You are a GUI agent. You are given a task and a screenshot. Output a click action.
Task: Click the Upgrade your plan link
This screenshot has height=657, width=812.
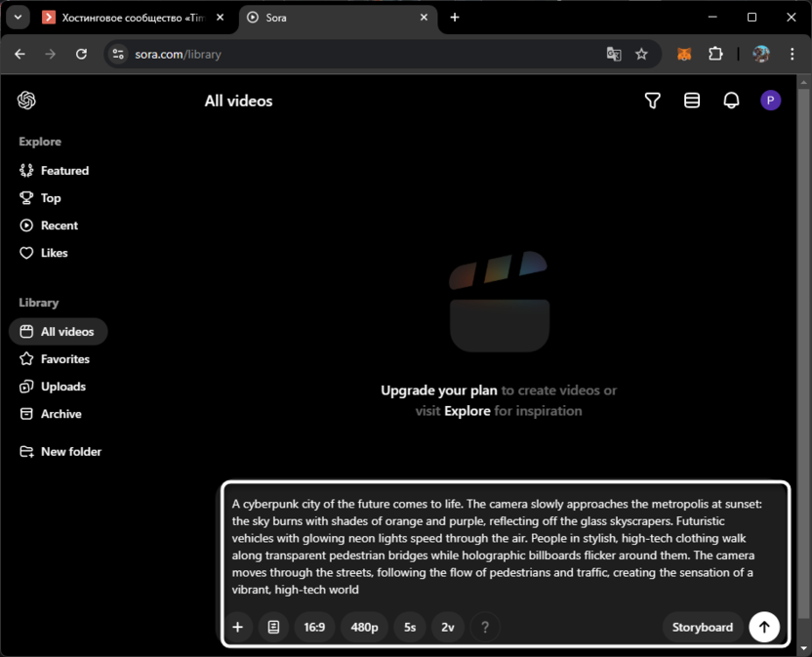(x=438, y=390)
